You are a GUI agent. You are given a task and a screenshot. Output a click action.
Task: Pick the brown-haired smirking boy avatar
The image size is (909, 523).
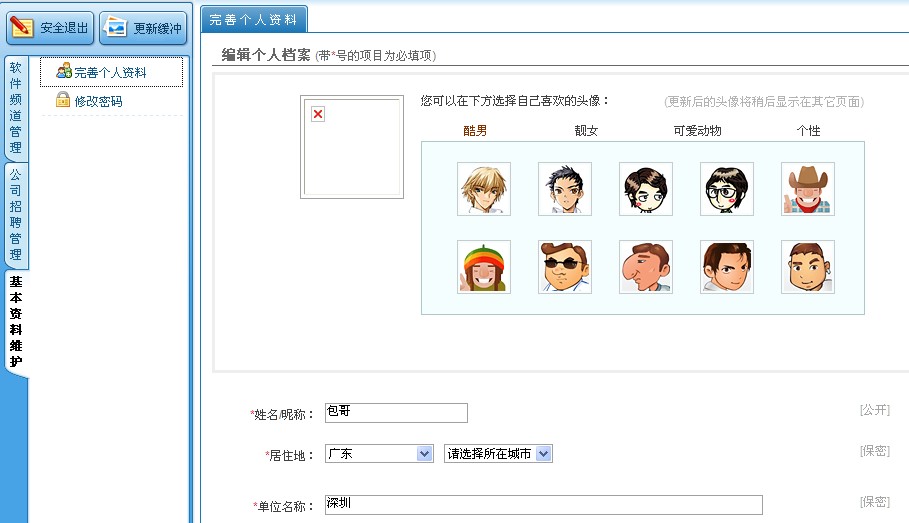click(727, 267)
